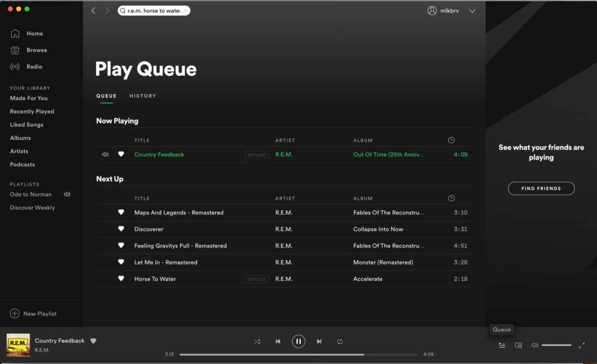Click the speaker icon on Country Feedback row
The height and width of the screenshot is (364, 597).
(x=105, y=154)
